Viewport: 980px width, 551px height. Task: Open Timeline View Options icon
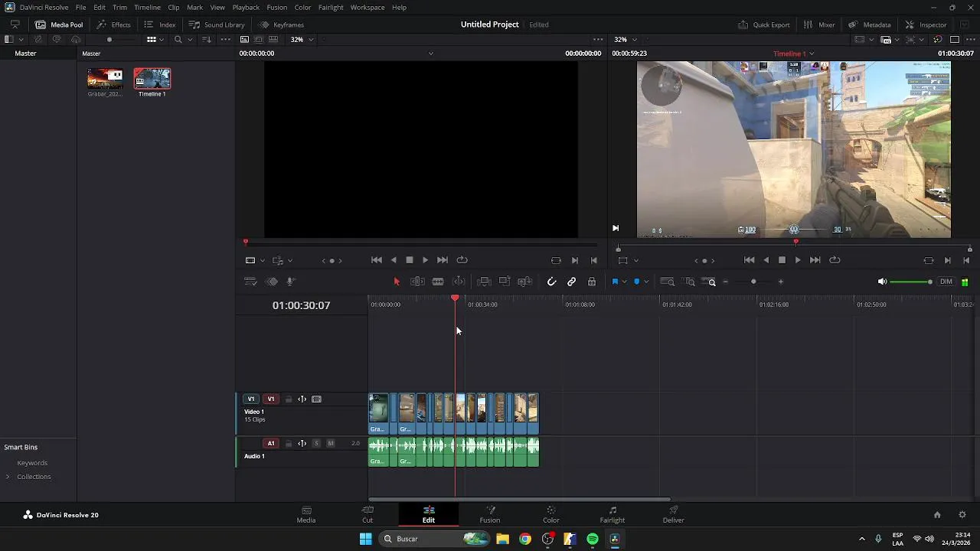tap(250, 282)
